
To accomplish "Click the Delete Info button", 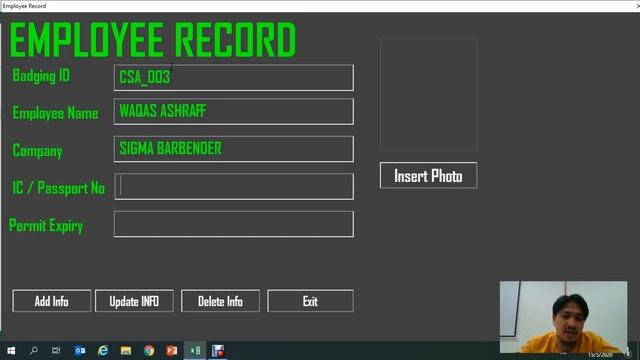I will pyautogui.click(x=220, y=301).
